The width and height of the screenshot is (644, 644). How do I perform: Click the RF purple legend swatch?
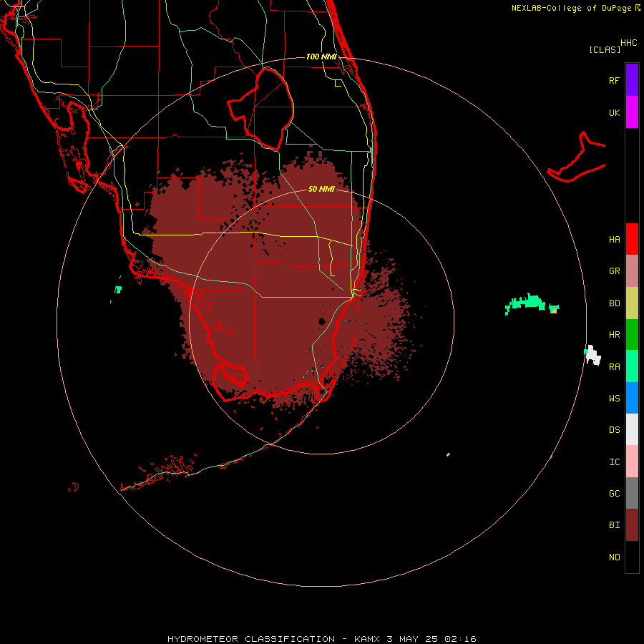tap(632, 80)
